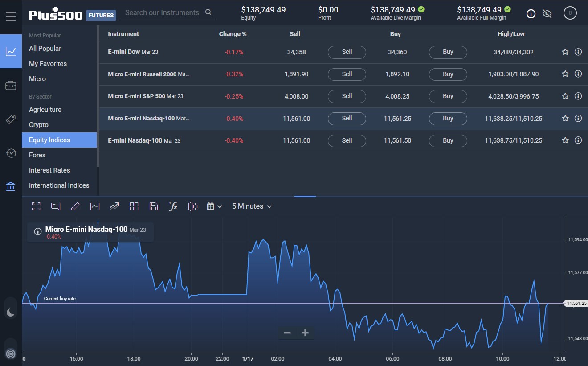
Task: Toggle dark mode with the moon icon
Action: coord(11,311)
